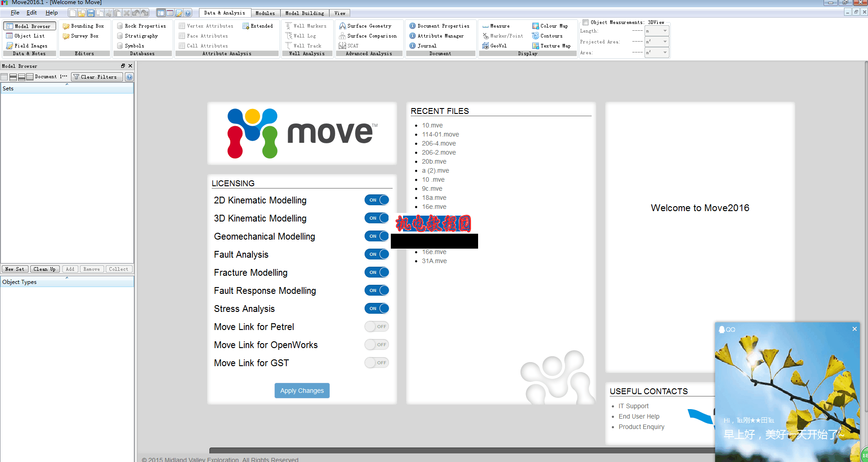Open the GeoVol display tool
Viewport: 868px width, 462px height.
point(494,46)
